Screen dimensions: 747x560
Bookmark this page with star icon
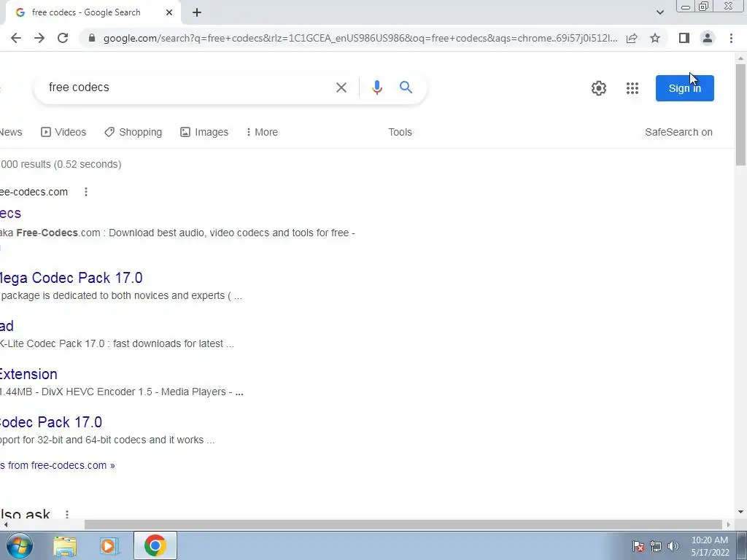(x=655, y=38)
